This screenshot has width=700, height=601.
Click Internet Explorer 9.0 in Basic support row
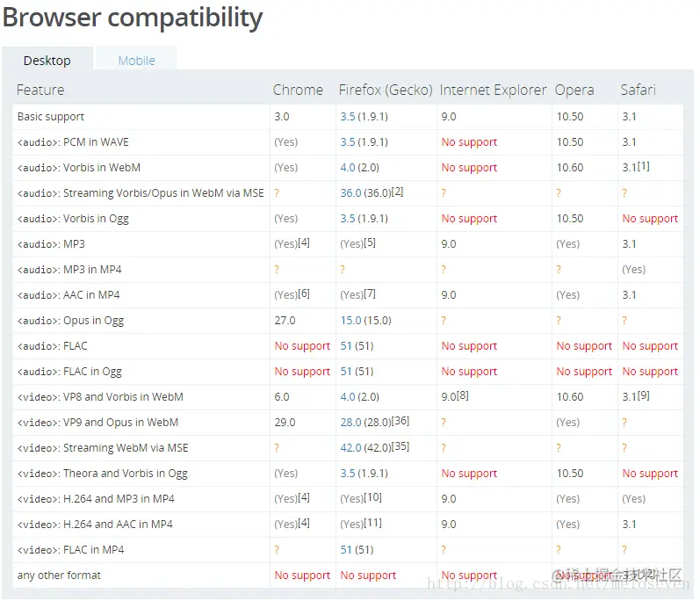(x=449, y=117)
